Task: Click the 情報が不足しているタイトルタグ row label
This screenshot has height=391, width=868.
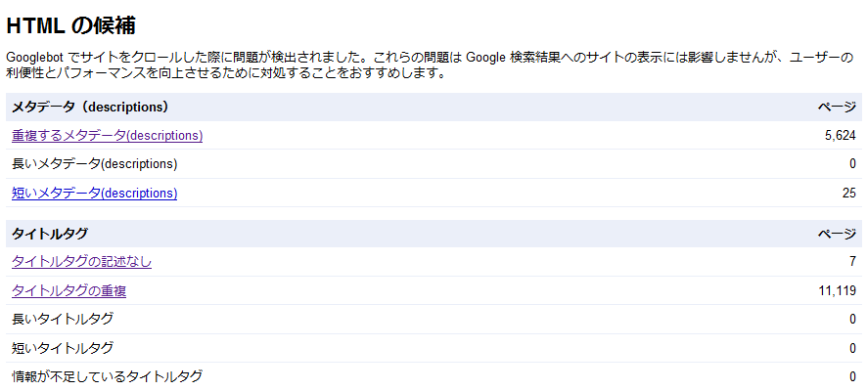Action: (107, 376)
